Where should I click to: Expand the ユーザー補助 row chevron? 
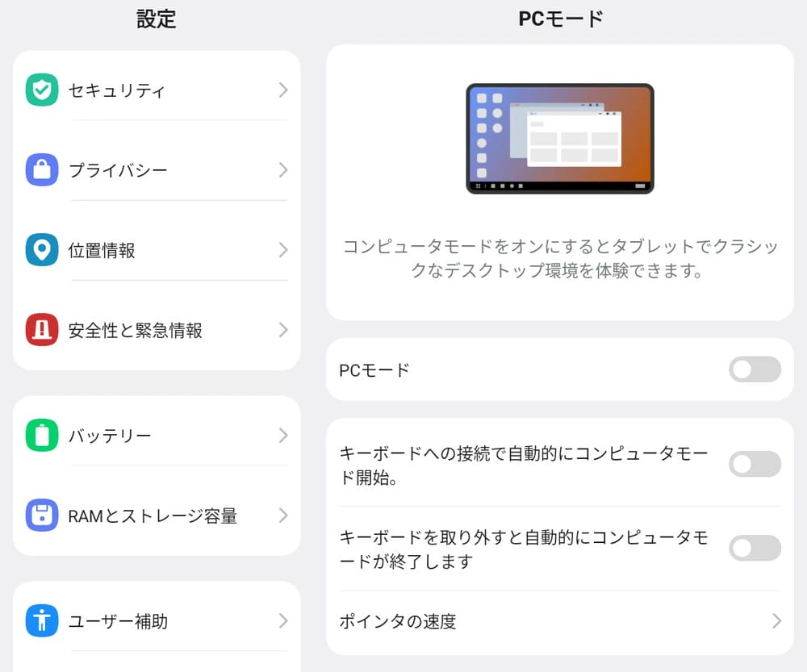[283, 620]
